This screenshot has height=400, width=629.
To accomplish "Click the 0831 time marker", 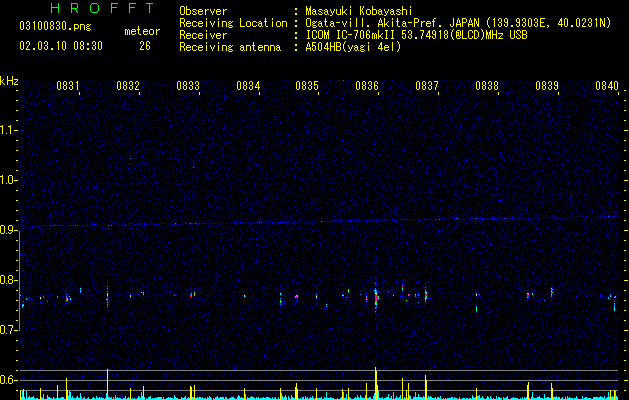I will click(x=67, y=86).
